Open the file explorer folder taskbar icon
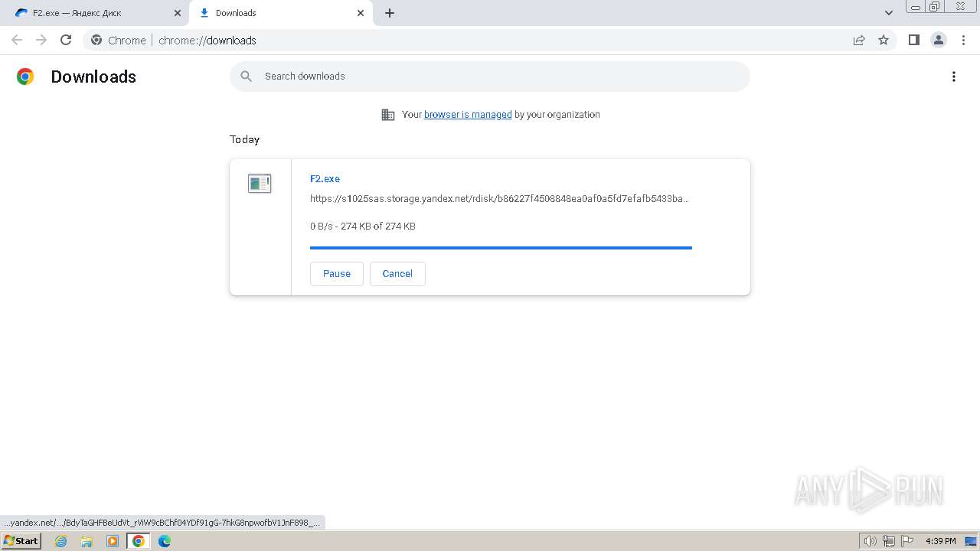The width and height of the screenshot is (980, 551). click(x=87, y=541)
